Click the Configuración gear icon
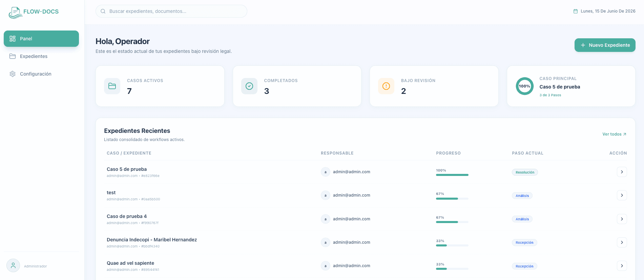This screenshot has width=644, height=280. click(x=13, y=74)
